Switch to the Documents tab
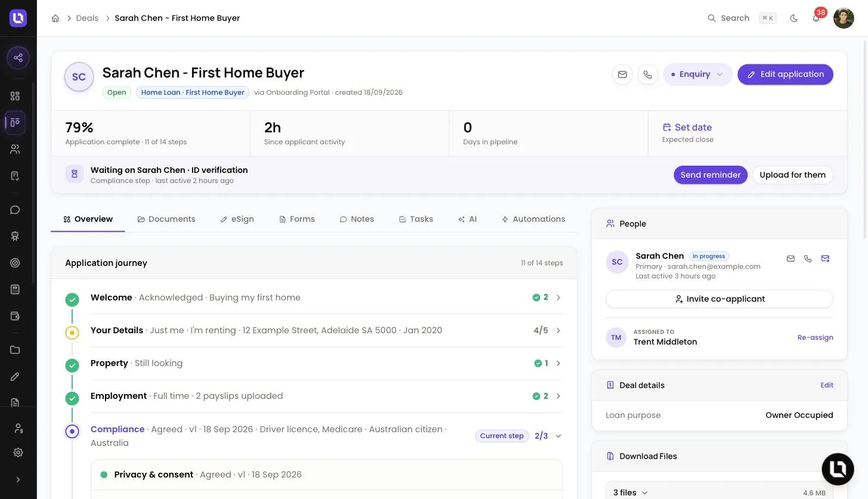 166,219
